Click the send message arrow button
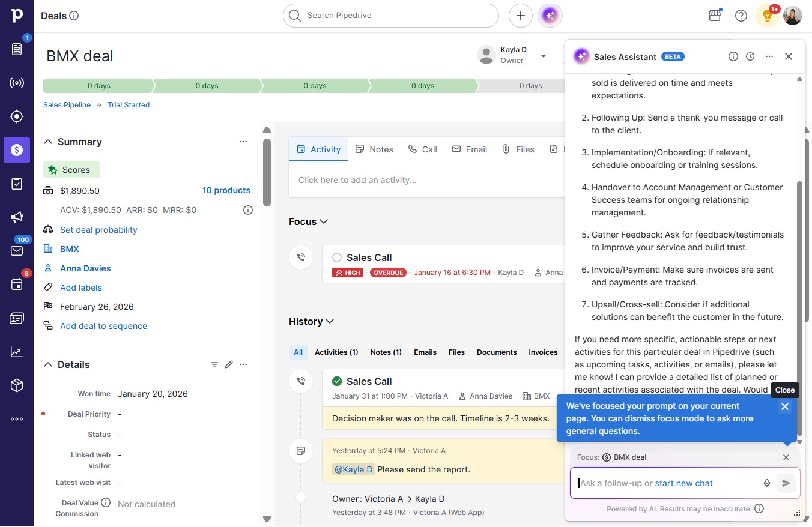 (786, 483)
